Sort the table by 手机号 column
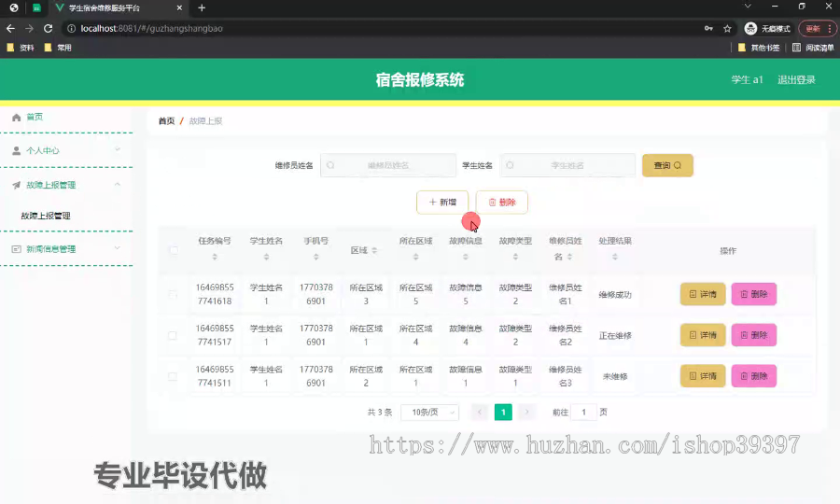Viewport: 840px width, 504px height. point(316,257)
